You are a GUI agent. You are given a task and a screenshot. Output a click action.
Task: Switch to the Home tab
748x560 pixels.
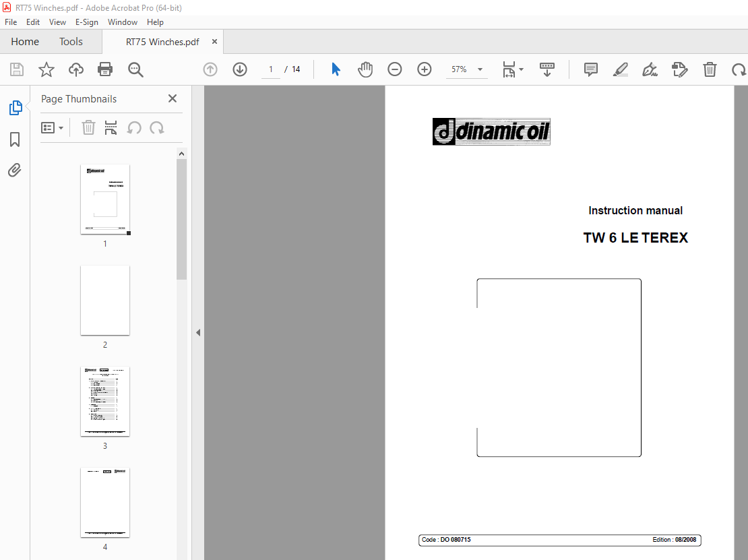(25, 42)
